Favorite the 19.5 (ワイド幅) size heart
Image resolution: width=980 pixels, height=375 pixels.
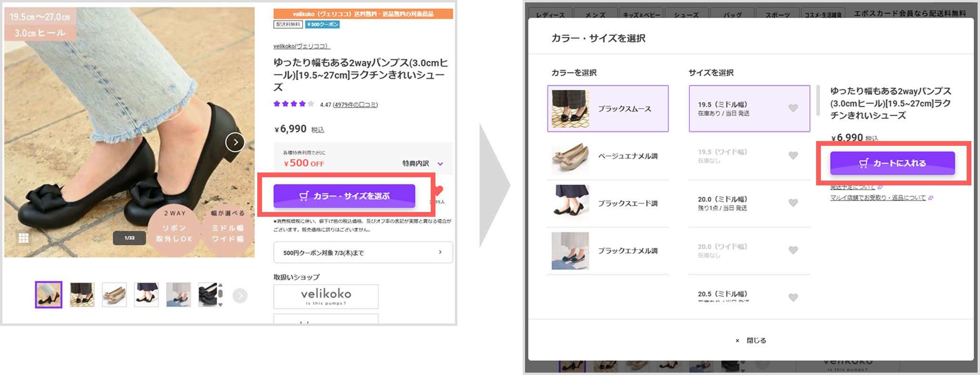tap(793, 155)
